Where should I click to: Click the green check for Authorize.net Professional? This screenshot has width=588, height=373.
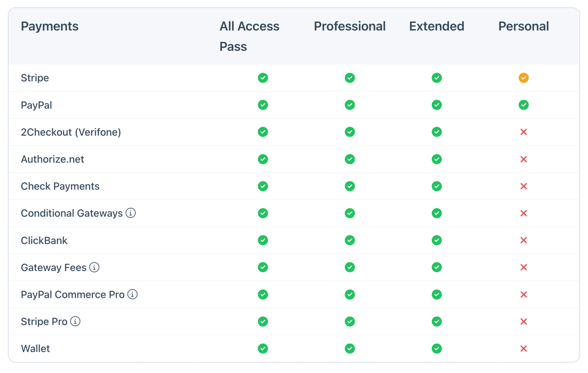pyautogui.click(x=349, y=159)
